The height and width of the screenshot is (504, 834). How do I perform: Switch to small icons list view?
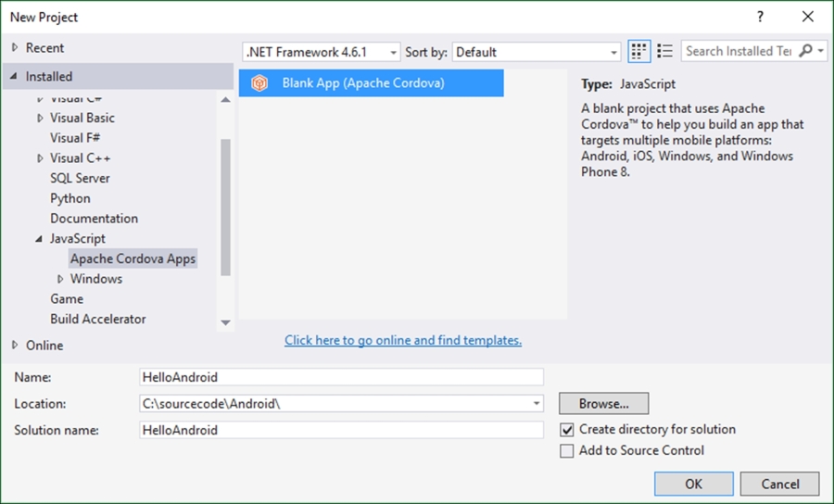(664, 52)
